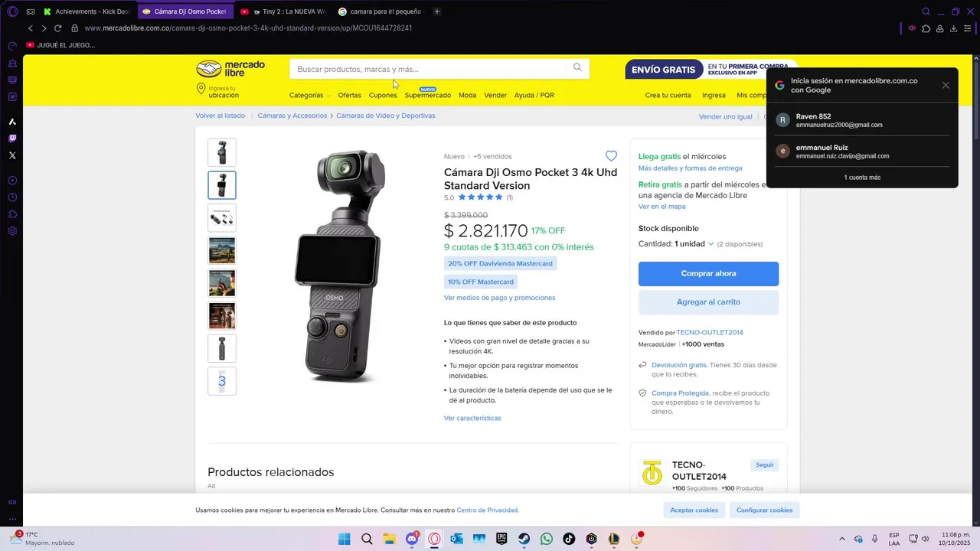Open browser downloads icon in toolbar
The height and width of the screenshot is (551, 980).
tap(953, 28)
